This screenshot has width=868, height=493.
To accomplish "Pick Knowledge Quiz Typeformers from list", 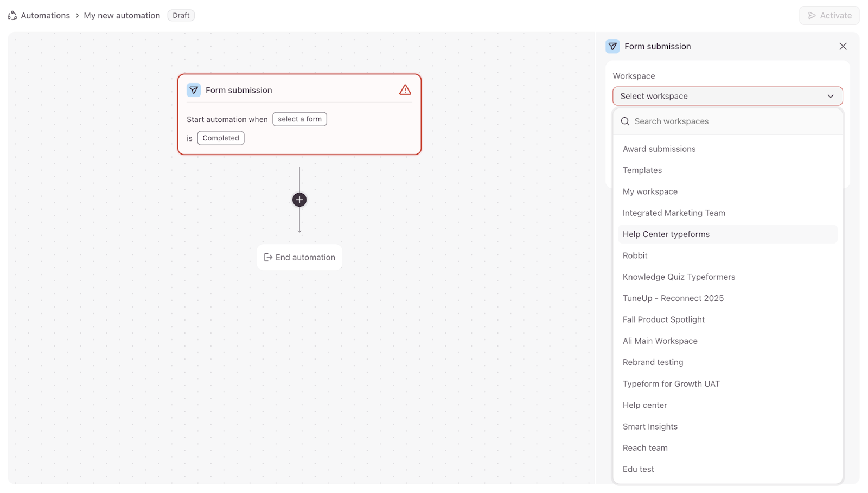I will pos(678,277).
